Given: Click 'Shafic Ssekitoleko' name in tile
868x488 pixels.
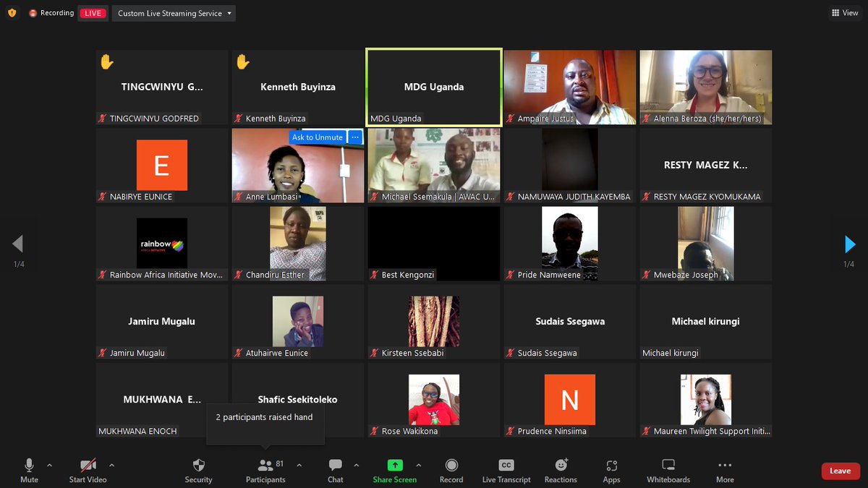Looking at the screenshot, I should [x=298, y=399].
